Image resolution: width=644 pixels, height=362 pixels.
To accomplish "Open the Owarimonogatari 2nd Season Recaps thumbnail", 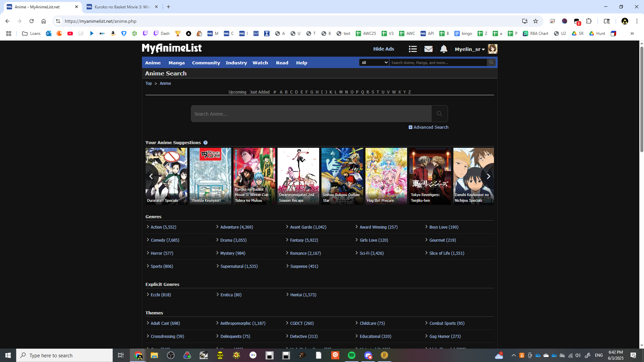I will coord(298,176).
